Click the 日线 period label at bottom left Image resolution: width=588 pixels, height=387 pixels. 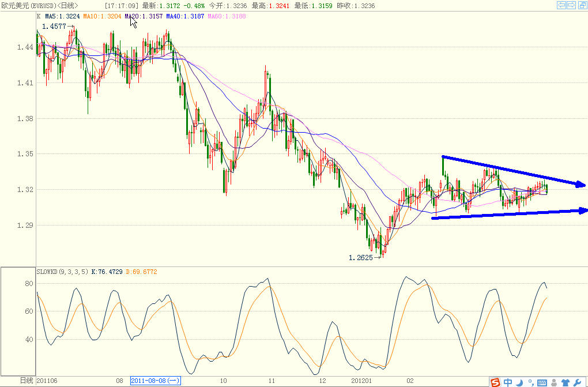click(x=27, y=381)
